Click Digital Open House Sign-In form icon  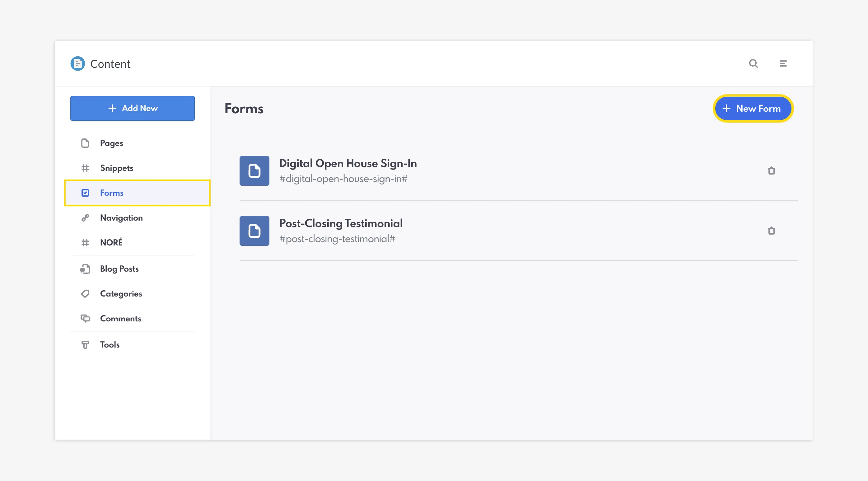tap(254, 171)
